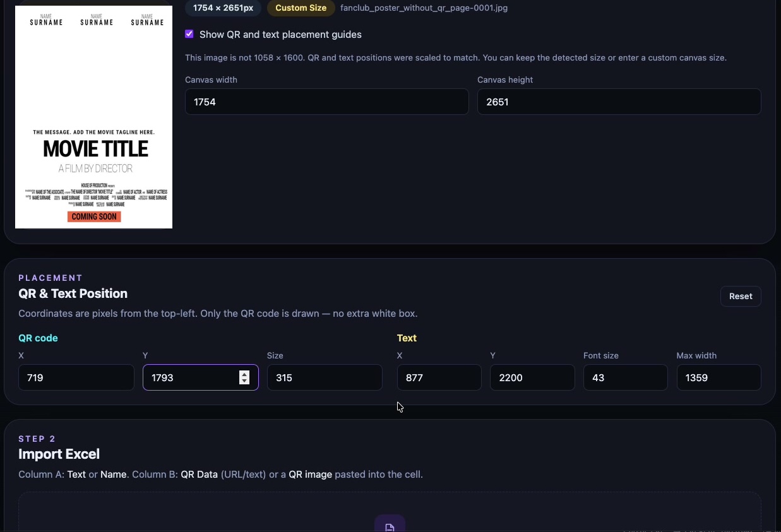
Task: Click the STEP 2 label
Action: click(37, 439)
